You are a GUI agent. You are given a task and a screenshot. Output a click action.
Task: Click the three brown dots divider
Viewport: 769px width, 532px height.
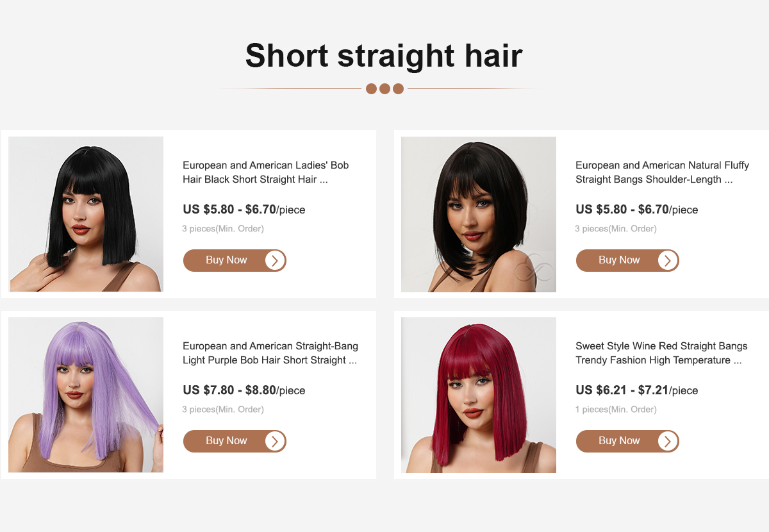click(x=384, y=88)
